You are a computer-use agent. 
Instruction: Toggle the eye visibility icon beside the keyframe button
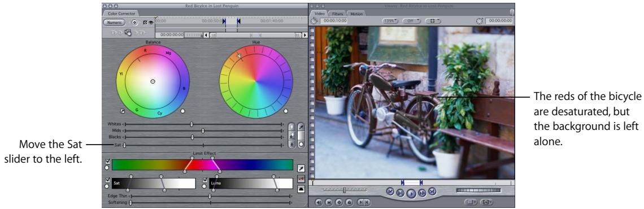[151, 23]
